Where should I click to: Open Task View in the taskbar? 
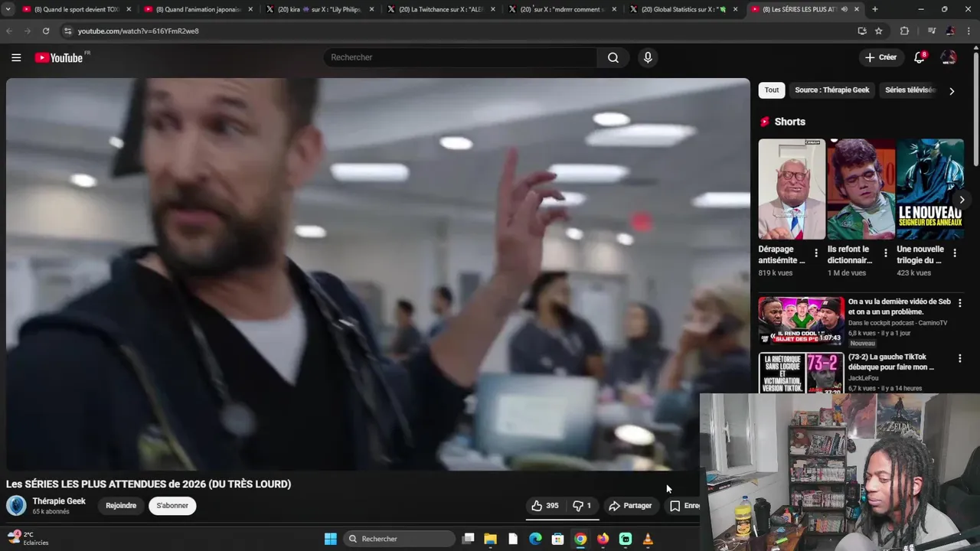[x=469, y=539]
